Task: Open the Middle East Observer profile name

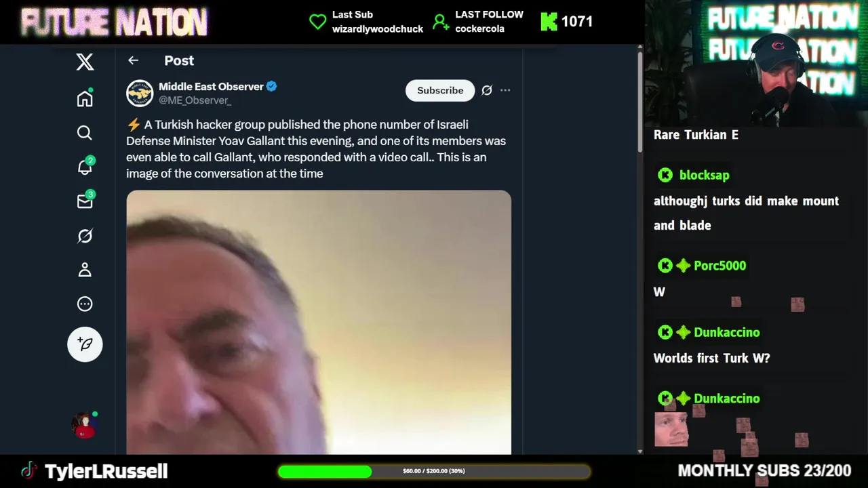Action: tap(211, 86)
